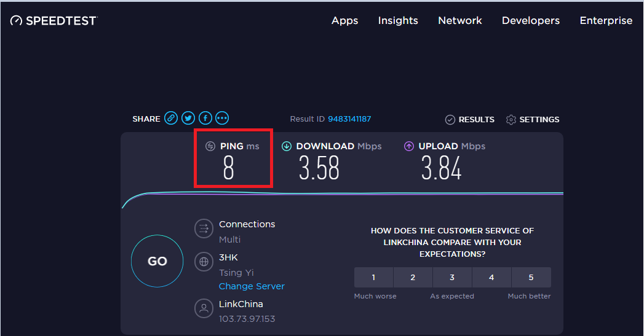This screenshot has height=336, width=644.
Task: Click the server globe icon
Action: (x=204, y=262)
